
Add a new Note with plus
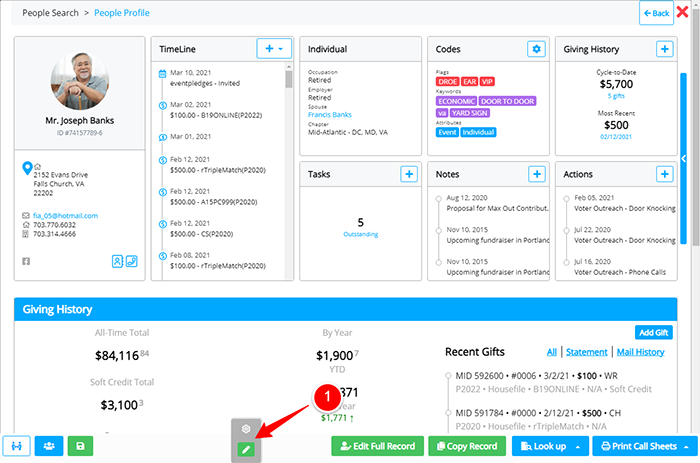point(537,174)
